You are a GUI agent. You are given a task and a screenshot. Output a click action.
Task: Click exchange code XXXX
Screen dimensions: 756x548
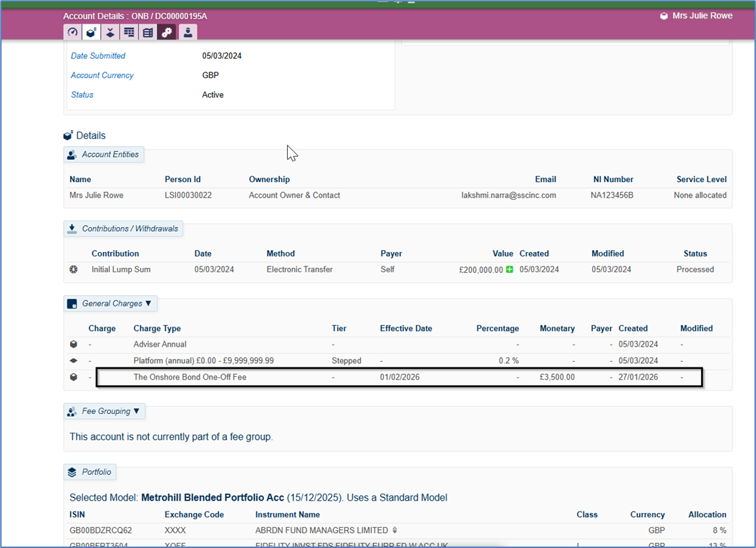tap(175, 530)
